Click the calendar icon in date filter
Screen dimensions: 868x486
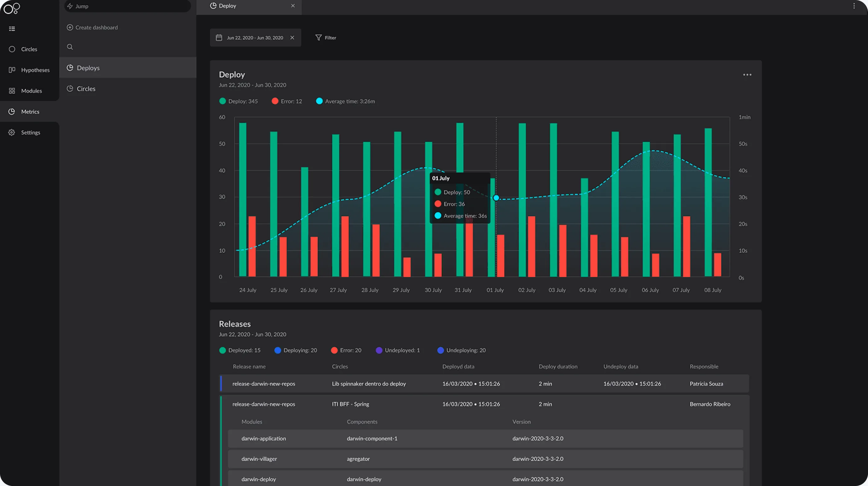tap(219, 38)
